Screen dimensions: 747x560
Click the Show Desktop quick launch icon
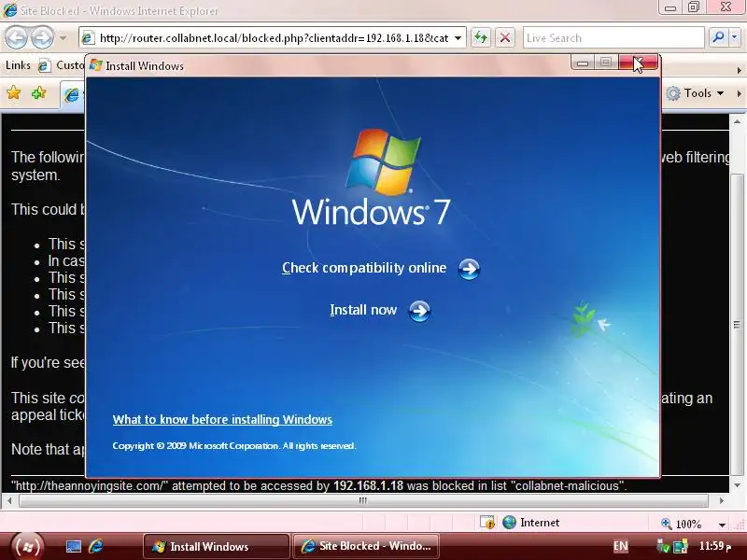point(74,546)
